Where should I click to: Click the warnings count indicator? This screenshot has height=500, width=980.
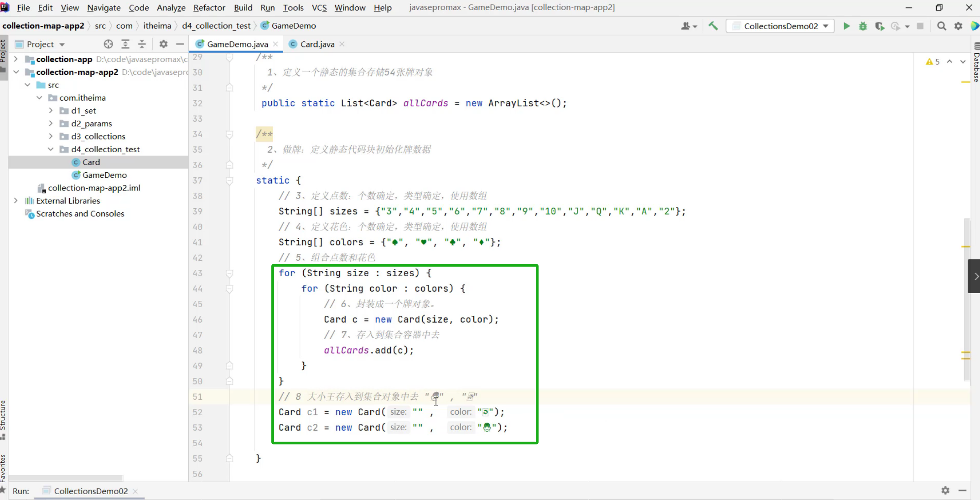(x=933, y=62)
